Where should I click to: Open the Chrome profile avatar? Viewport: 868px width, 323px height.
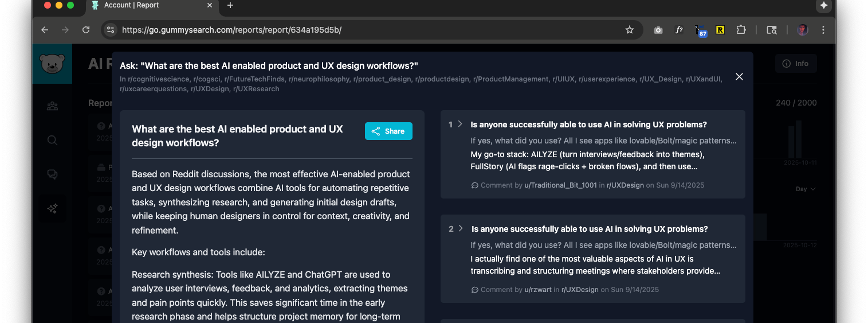(x=803, y=30)
